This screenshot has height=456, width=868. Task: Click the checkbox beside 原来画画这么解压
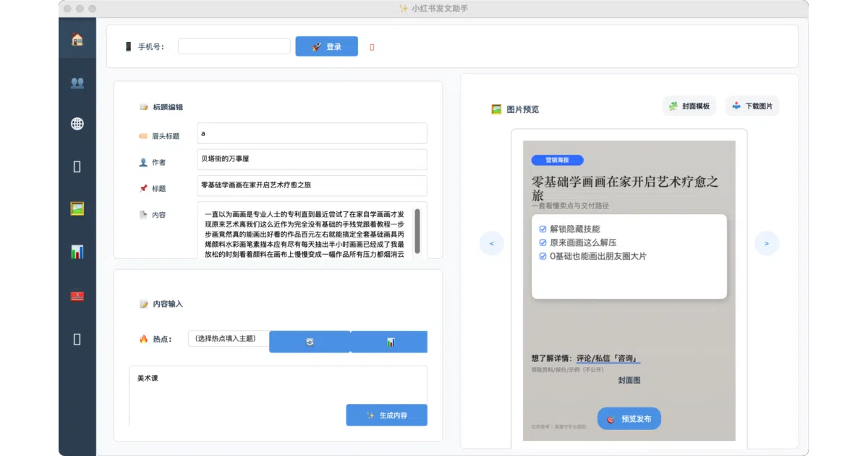[x=543, y=242]
